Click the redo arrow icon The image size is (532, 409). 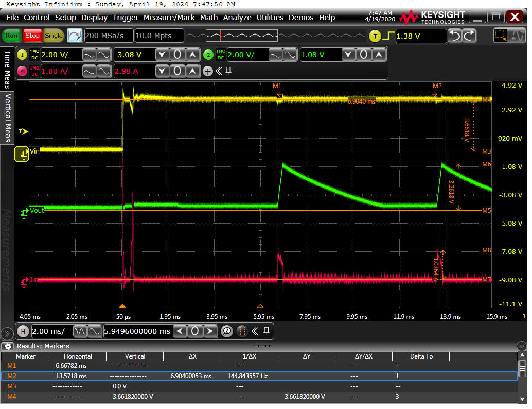click(x=469, y=36)
